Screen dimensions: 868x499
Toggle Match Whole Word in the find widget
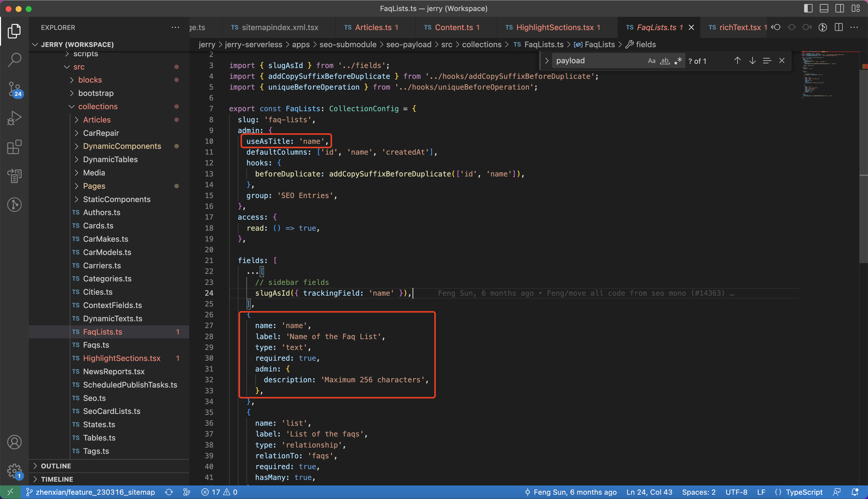[x=665, y=61]
